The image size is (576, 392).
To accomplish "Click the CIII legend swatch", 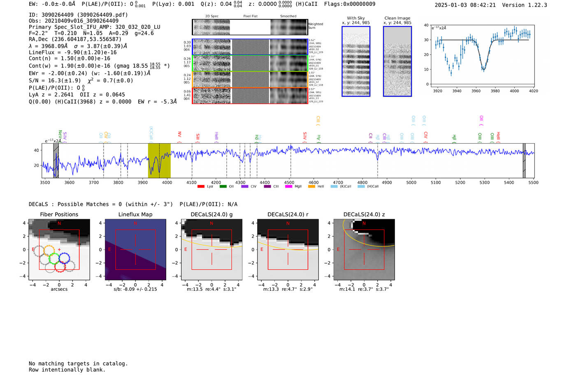I will pos(267,186).
